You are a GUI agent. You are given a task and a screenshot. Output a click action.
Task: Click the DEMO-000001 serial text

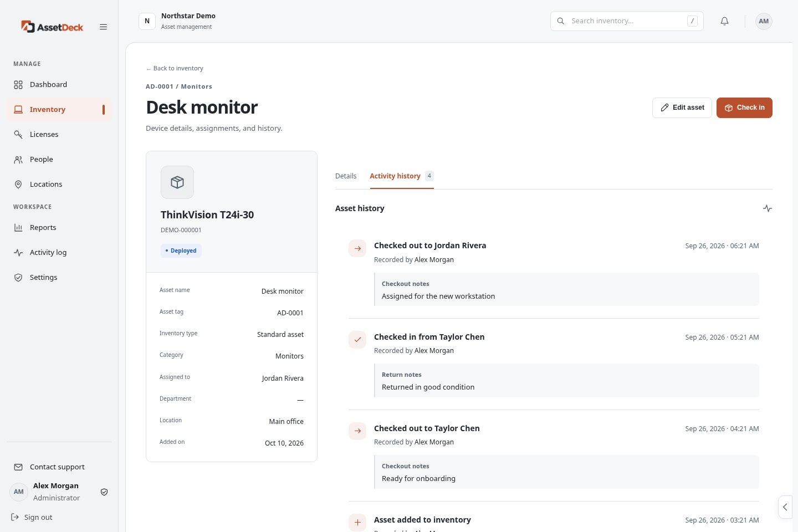(x=181, y=230)
